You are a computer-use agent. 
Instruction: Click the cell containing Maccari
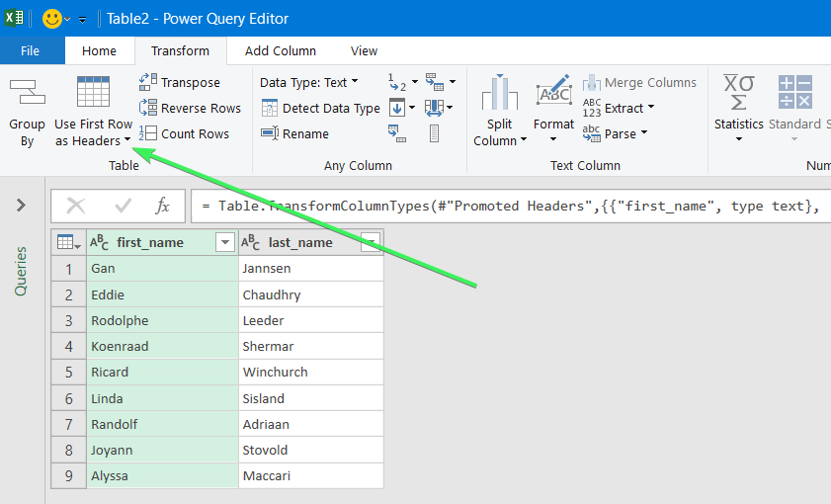[x=311, y=476]
